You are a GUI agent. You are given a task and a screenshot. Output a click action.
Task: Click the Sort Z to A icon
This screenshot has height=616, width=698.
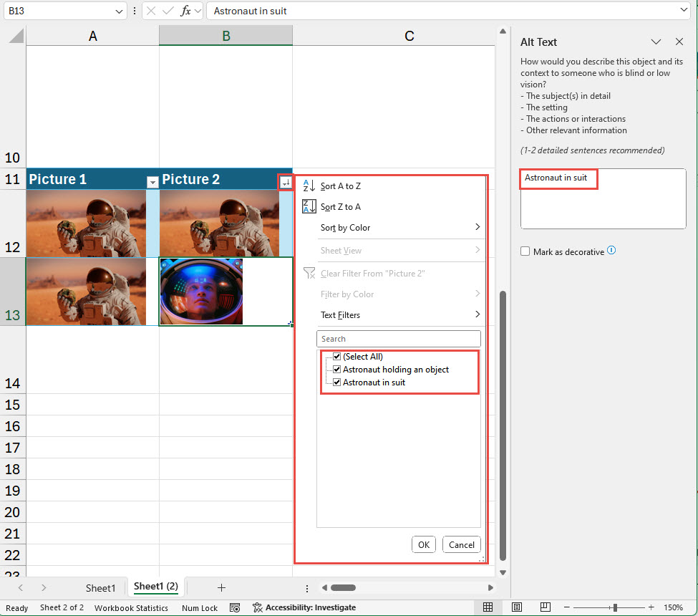pos(308,206)
